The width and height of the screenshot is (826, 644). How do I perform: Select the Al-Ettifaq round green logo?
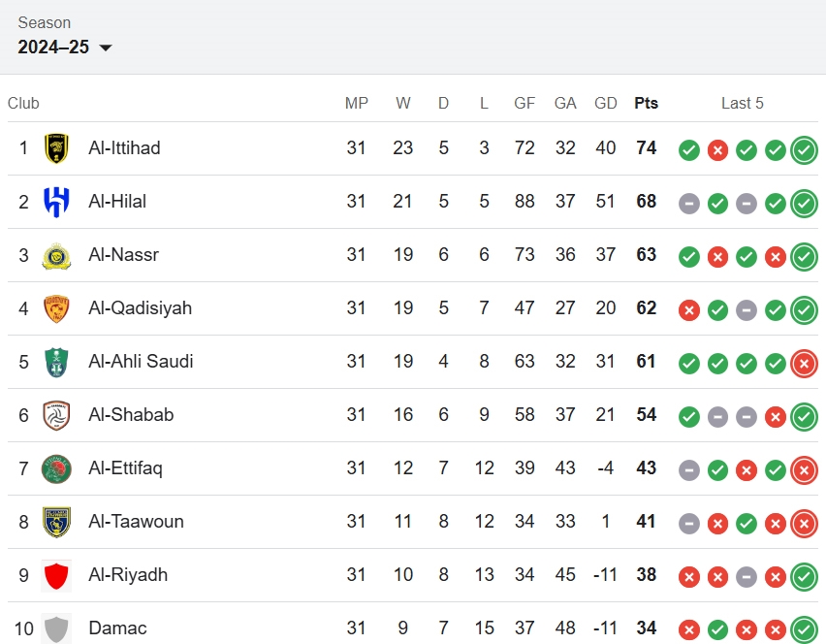coord(56,468)
